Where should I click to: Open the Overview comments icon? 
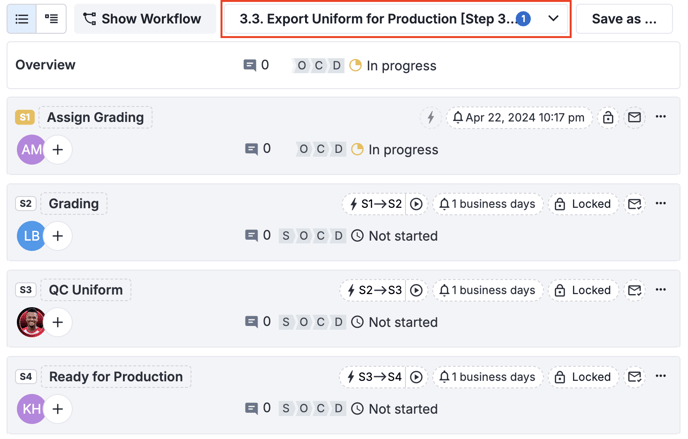tap(250, 65)
